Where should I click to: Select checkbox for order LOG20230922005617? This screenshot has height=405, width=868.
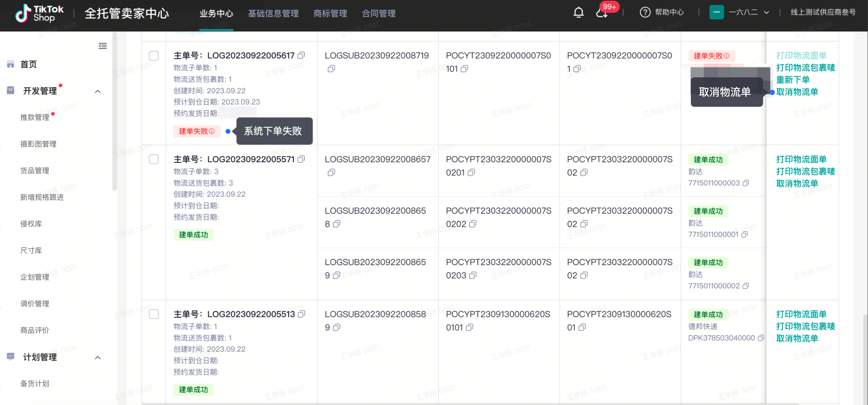click(154, 56)
